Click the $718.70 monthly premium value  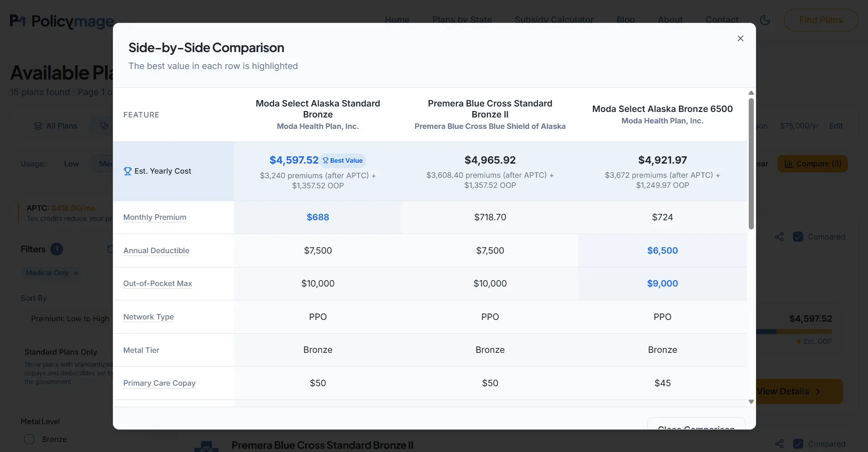click(490, 217)
